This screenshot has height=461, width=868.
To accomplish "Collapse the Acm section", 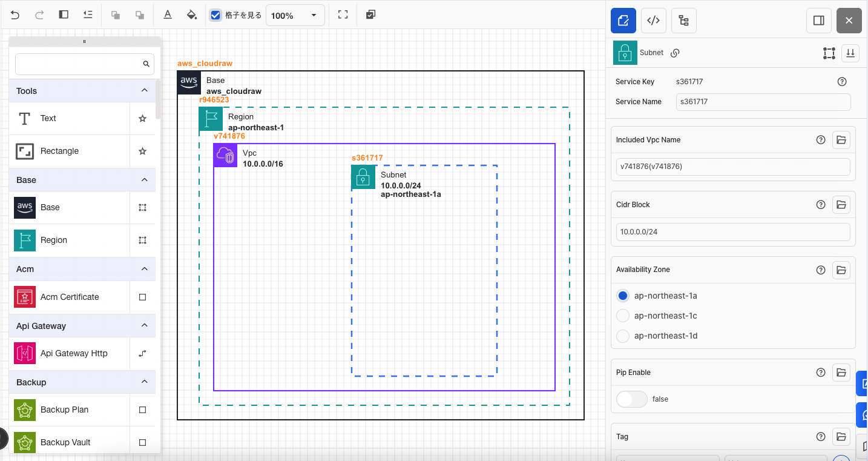I will pyautogui.click(x=144, y=268).
